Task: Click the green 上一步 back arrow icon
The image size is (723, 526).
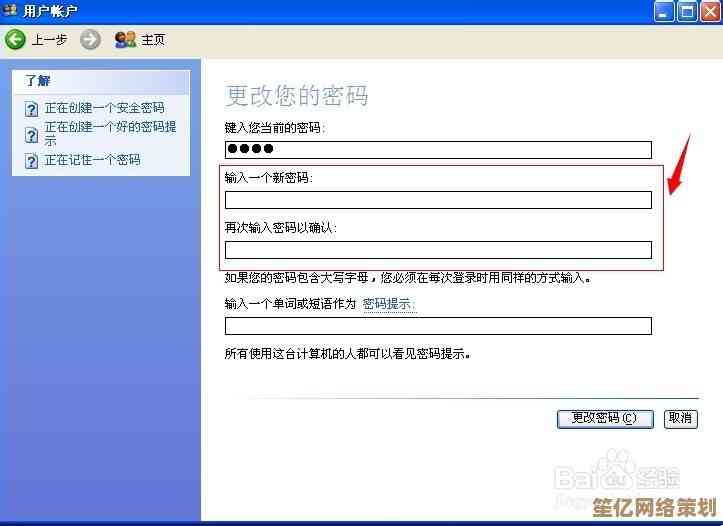Action: coord(15,40)
